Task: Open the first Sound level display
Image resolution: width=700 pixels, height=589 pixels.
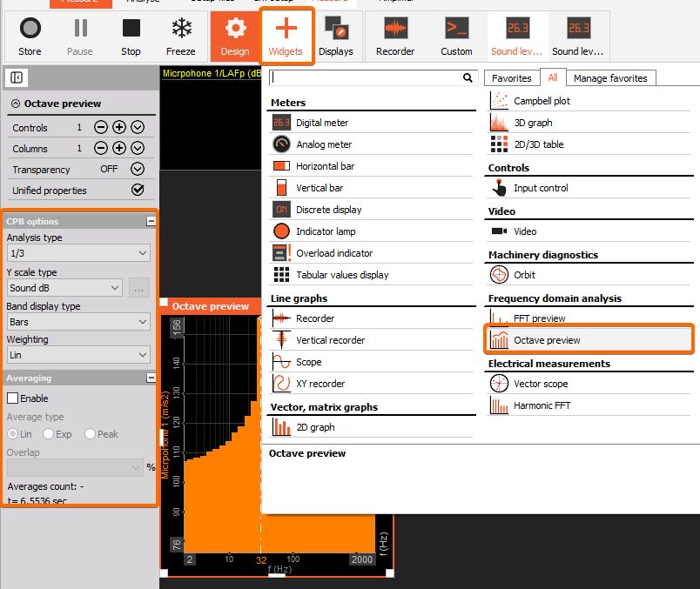Action: [517, 37]
